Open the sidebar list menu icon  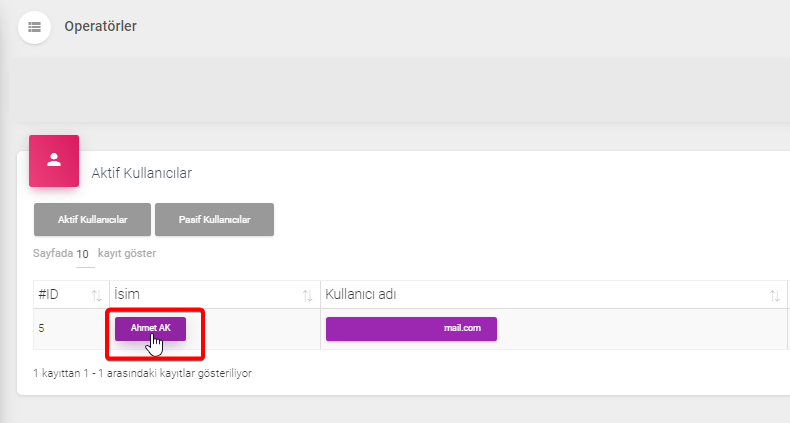[x=34, y=27]
